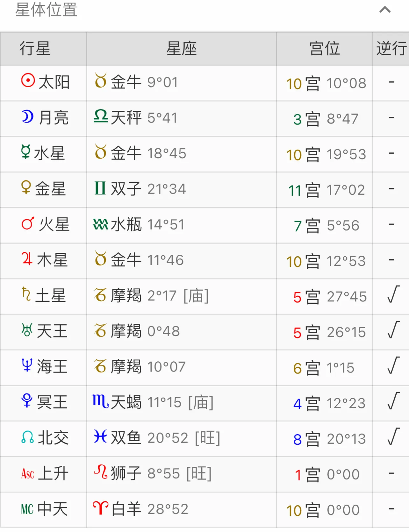
Task: Click the Scorpio glyph next to 天蝎
Action: (100, 401)
